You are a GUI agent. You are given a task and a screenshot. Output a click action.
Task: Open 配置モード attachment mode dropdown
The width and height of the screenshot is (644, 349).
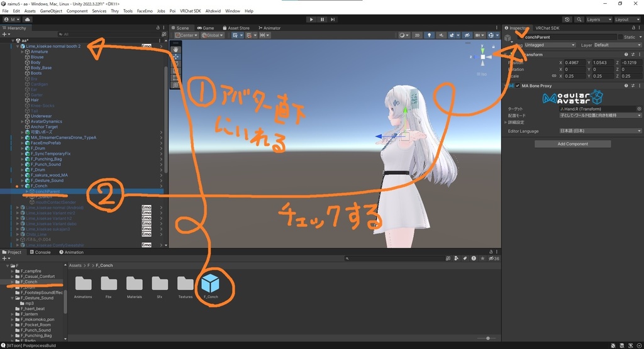click(600, 115)
